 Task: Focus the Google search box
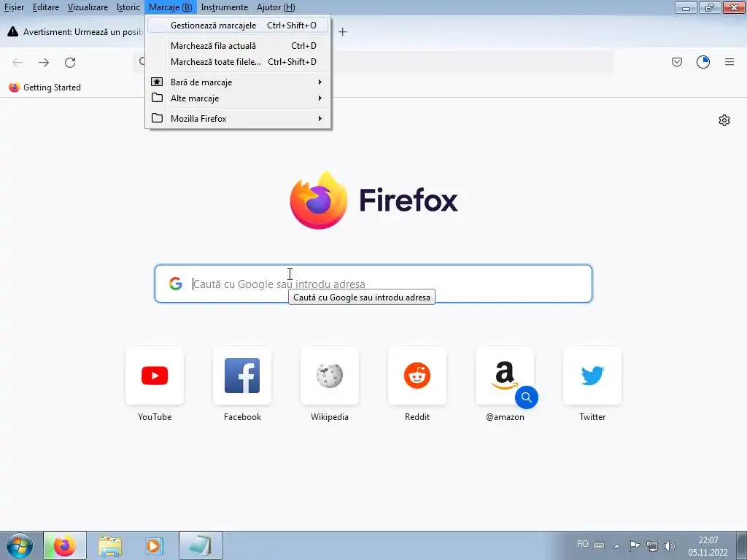point(373,284)
